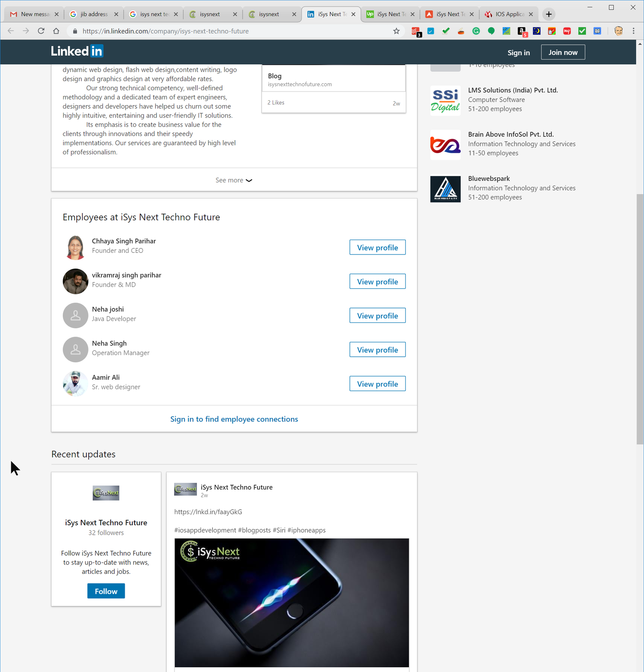View profile of Chhaya Singh Parihar
The image size is (644, 672).
tap(378, 248)
